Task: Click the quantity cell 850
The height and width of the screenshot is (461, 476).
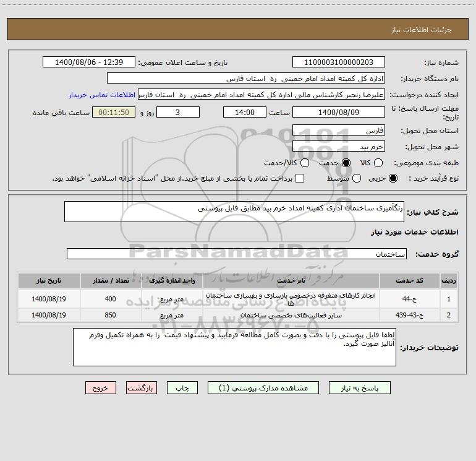Action: pyautogui.click(x=111, y=315)
